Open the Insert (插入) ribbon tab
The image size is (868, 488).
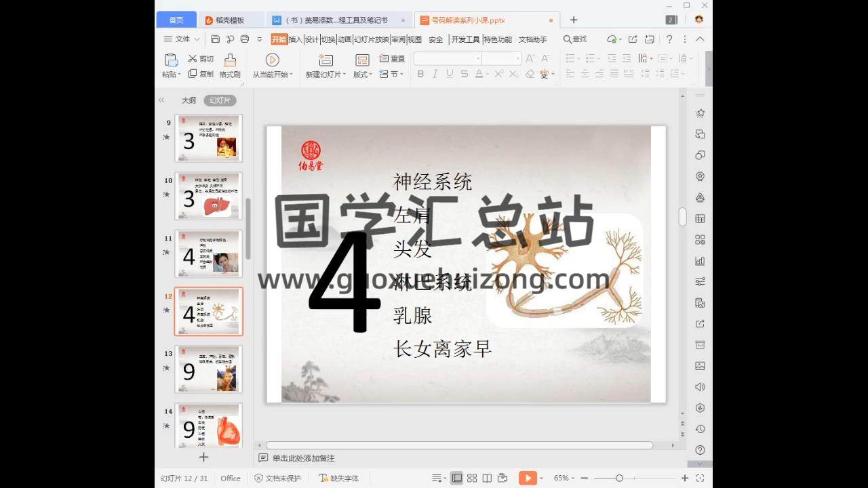point(295,39)
